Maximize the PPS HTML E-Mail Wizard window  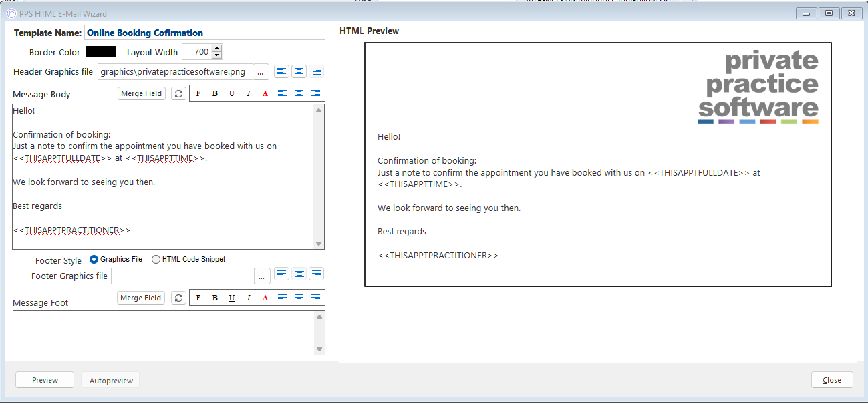pyautogui.click(x=829, y=13)
